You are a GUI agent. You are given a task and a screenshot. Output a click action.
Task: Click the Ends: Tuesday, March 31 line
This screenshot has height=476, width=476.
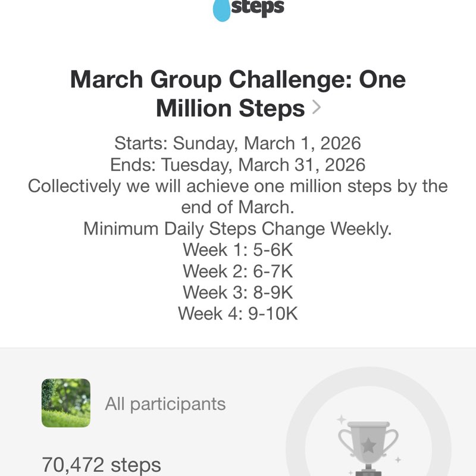tap(238, 164)
